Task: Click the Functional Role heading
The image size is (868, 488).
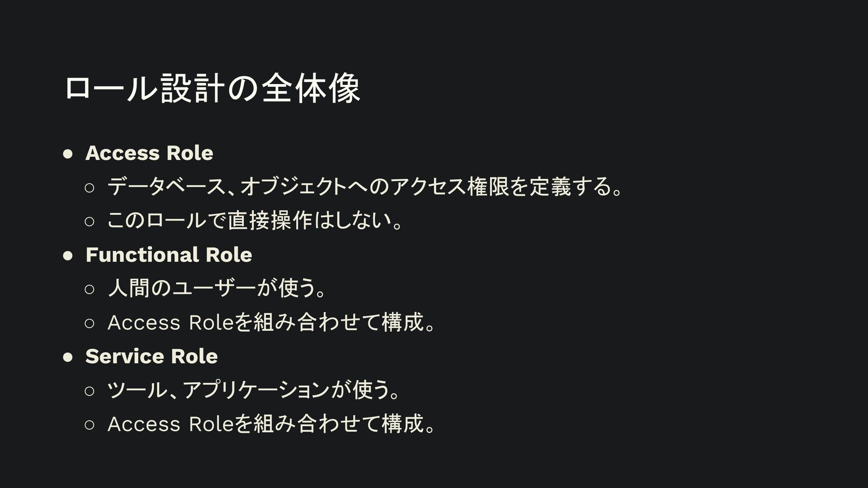Action: pos(169,255)
